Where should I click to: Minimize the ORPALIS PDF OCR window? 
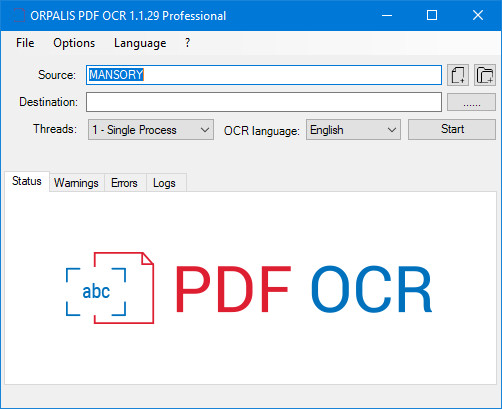coord(387,15)
